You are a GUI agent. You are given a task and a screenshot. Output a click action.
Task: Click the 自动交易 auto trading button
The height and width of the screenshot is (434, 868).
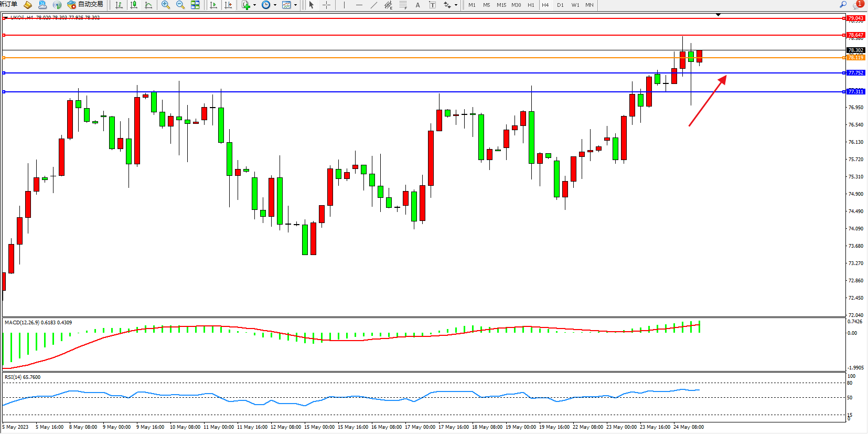click(85, 5)
